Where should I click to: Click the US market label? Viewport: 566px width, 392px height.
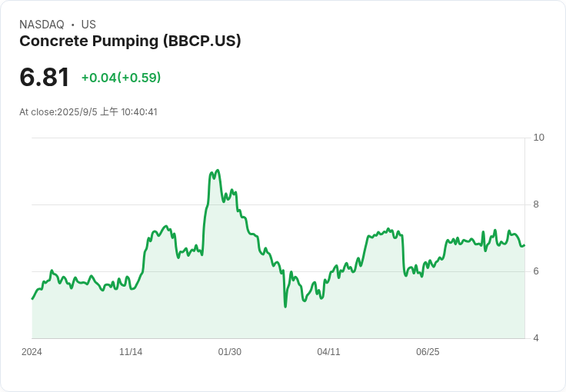point(88,25)
